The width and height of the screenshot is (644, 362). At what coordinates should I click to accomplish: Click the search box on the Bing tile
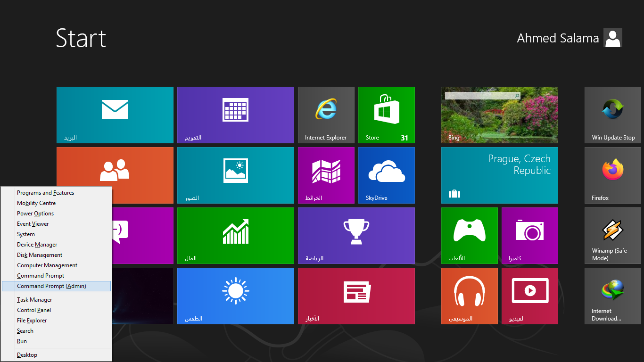[x=483, y=96]
